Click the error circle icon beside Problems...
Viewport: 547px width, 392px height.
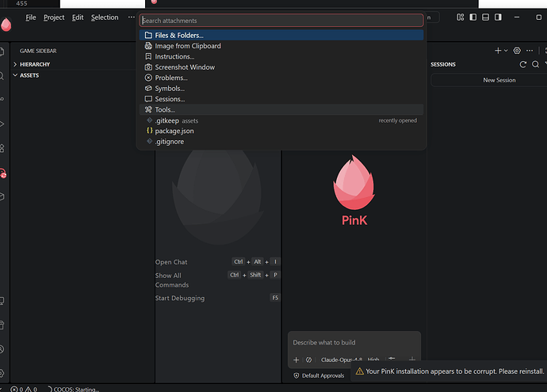148,78
